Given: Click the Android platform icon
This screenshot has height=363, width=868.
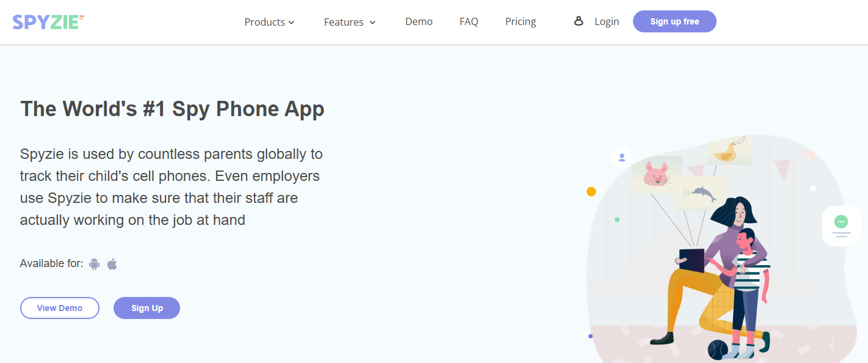Looking at the screenshot, I should [94, 264].
